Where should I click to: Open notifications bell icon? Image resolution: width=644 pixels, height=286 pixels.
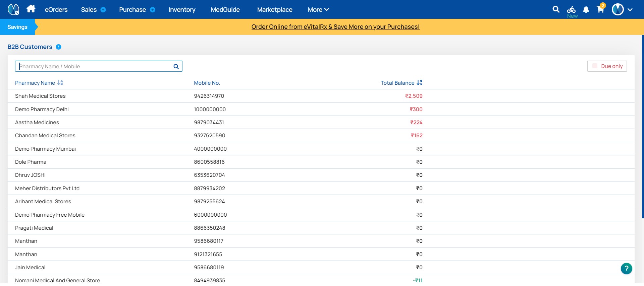[586, 10]
